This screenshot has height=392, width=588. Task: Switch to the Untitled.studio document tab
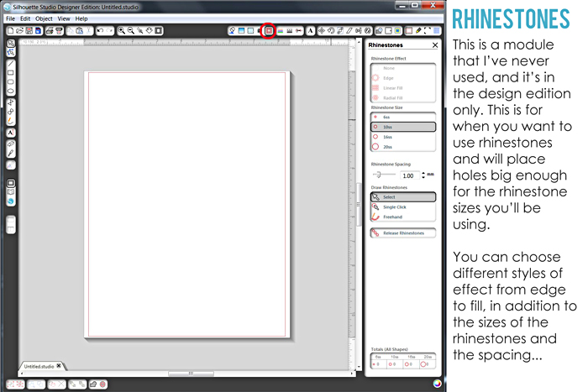click(39, 366)
